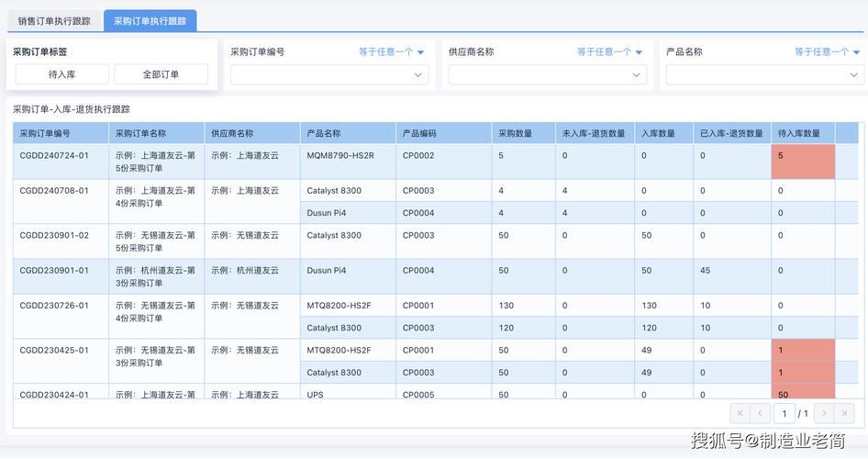Click next page arrow icon
Viewport: 868px width, 459px height.
[824, 413]
